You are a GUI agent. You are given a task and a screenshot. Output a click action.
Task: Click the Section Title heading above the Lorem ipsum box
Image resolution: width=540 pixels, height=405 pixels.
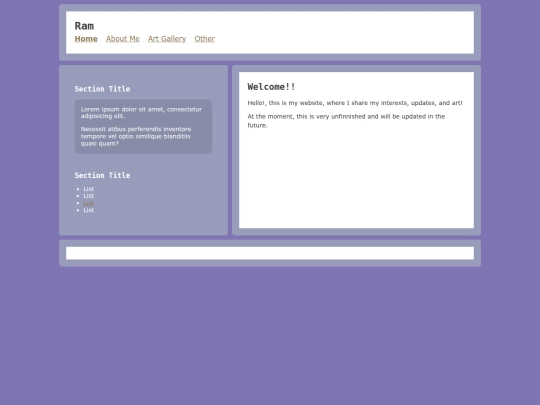[102, 89]
